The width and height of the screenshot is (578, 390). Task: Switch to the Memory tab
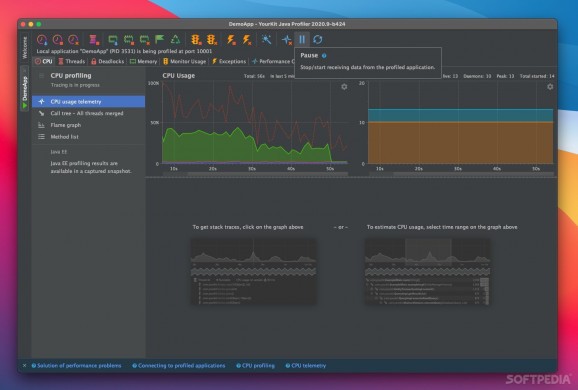[143, 61]
